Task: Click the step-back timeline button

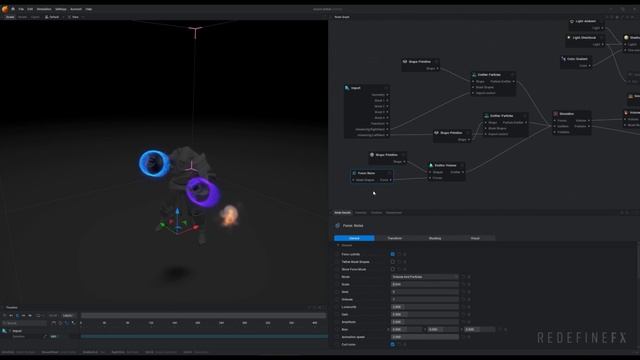Action: (x=11, y=316)
